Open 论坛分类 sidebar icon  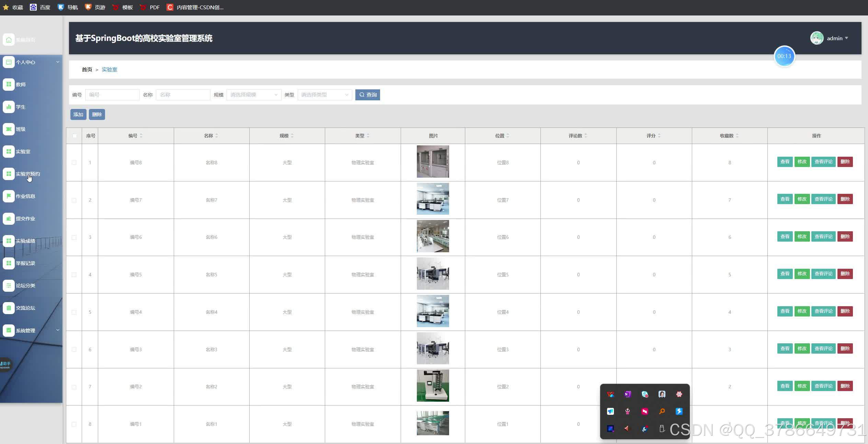click(x=9, y=285)
